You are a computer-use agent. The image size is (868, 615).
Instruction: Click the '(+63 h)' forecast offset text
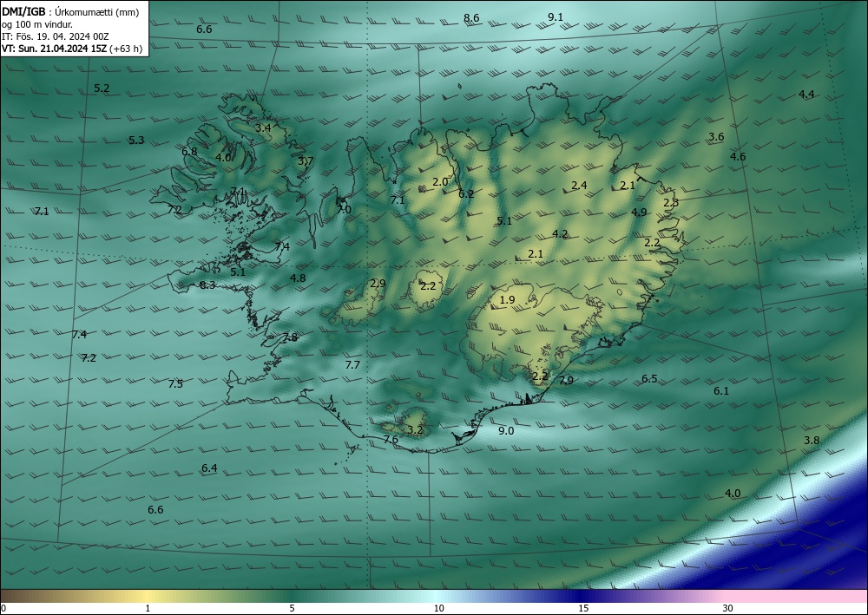pyautogui.click(x=126, y=49)
